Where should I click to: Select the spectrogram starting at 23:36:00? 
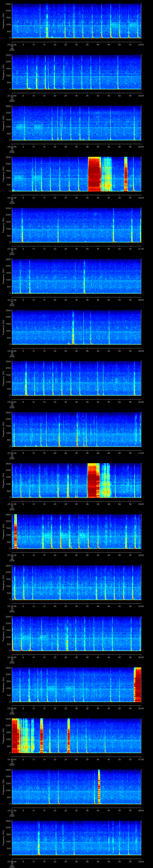pyautogui.click(x=76, y=736)
